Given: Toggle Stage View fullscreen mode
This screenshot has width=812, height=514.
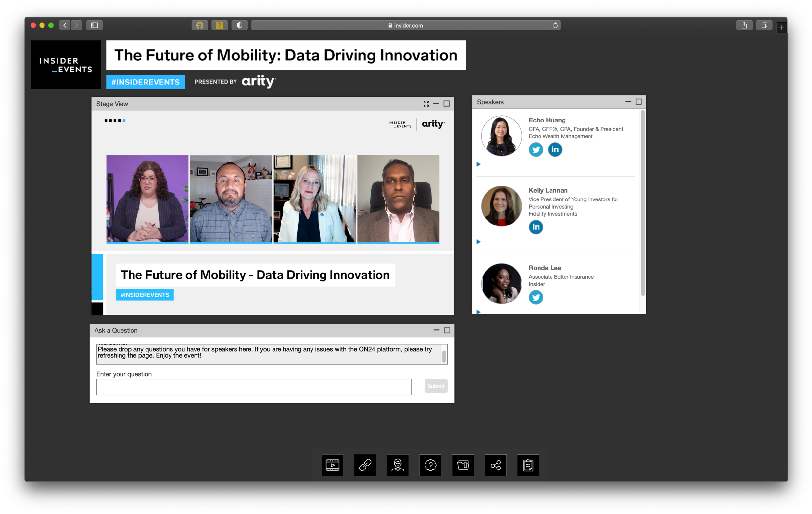Looking at the screenshot, I should pos(426,104).
